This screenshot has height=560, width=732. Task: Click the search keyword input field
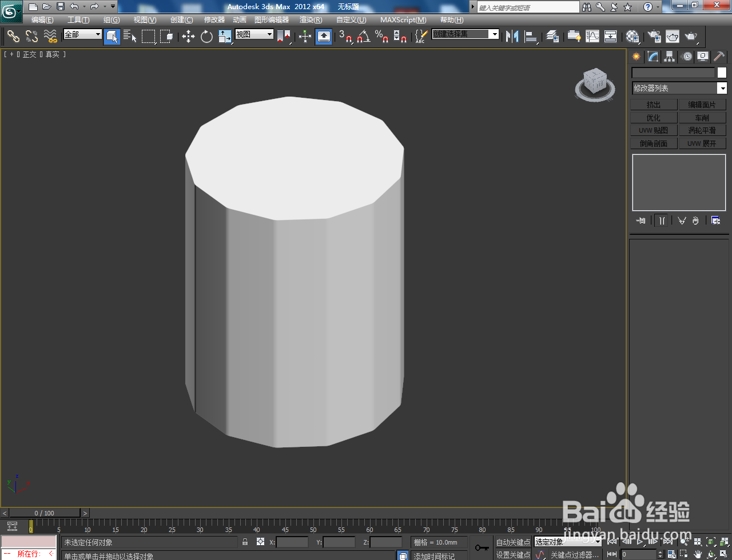point(528,7)
